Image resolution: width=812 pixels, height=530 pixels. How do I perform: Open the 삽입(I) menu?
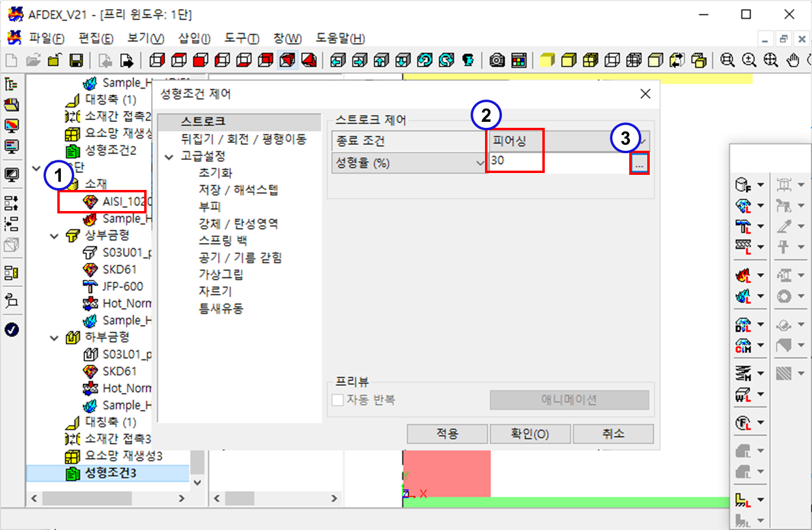194,39
